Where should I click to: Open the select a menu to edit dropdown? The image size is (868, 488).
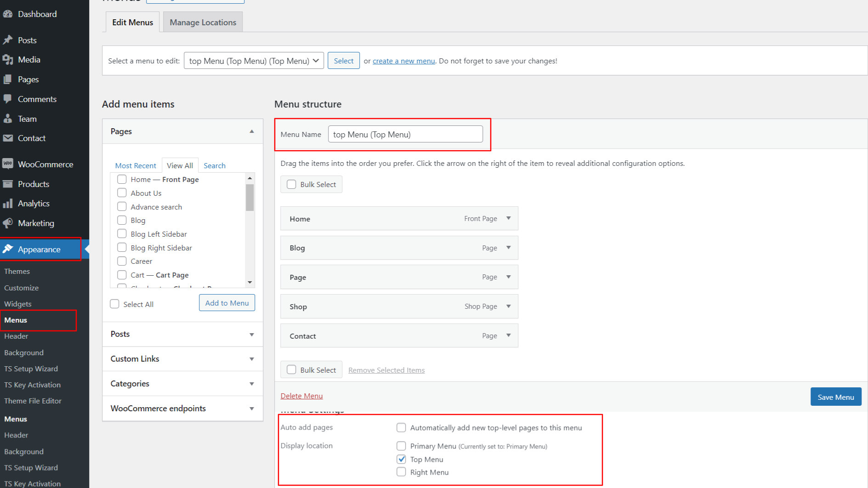(254, 61)
